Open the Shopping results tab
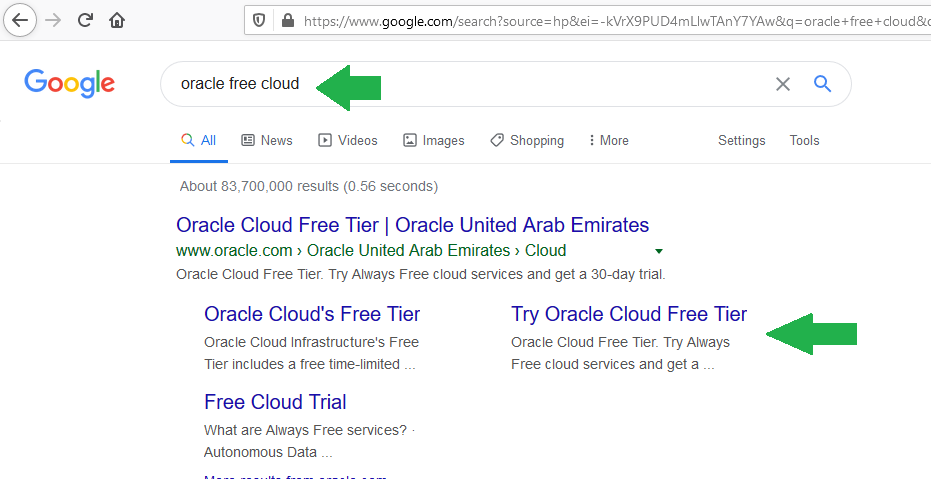Screen dimensions: 931x485 527,141
